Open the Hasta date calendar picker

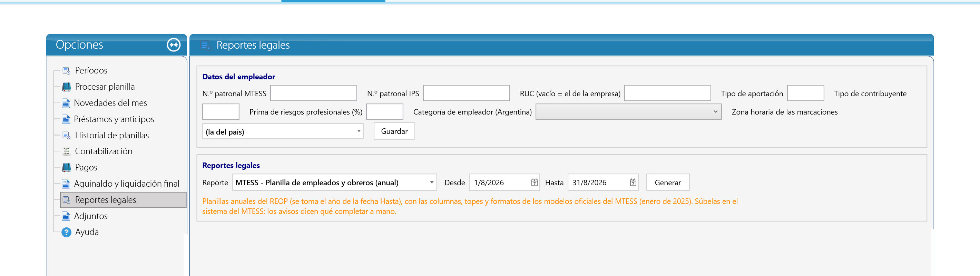(633, 183)
